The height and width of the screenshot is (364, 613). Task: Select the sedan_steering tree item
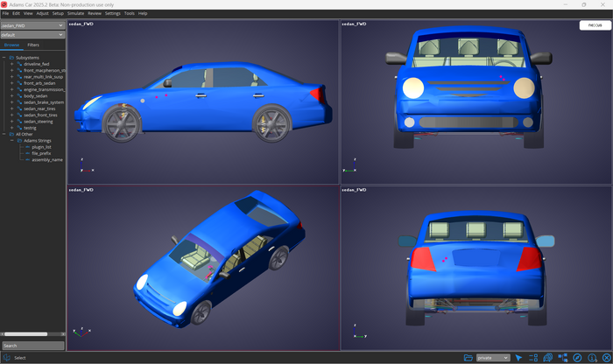(x=39, y=122)
